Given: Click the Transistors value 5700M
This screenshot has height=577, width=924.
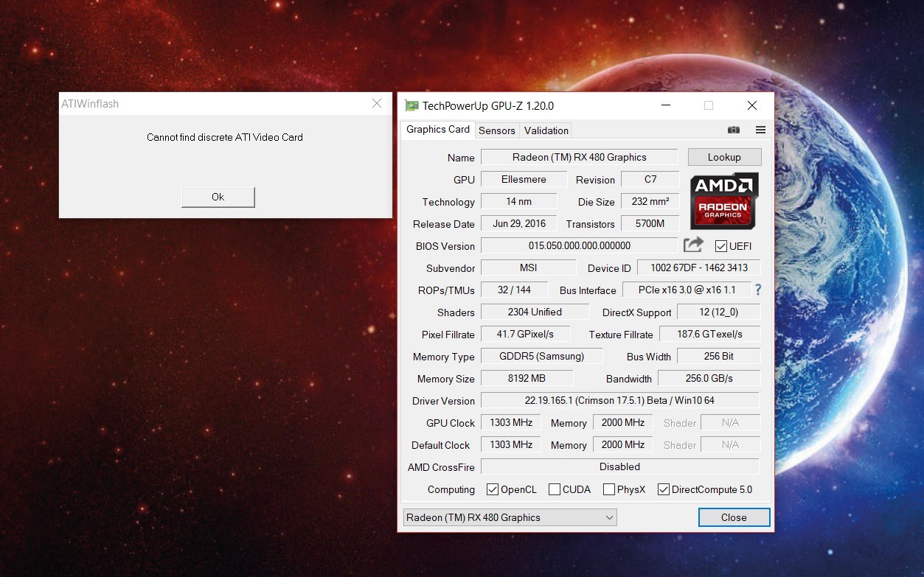Looking at the screenshot, I should coord(650,223).
